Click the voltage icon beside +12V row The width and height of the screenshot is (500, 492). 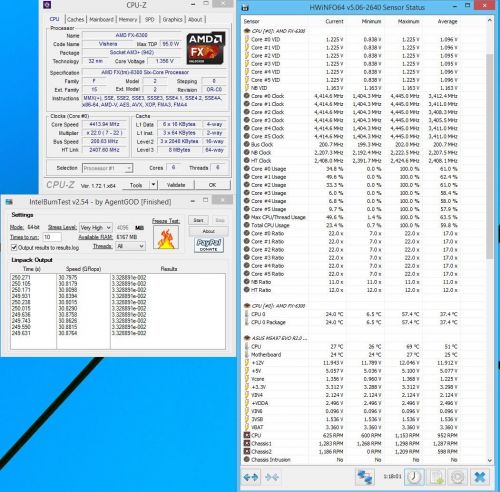coord(247,363)
